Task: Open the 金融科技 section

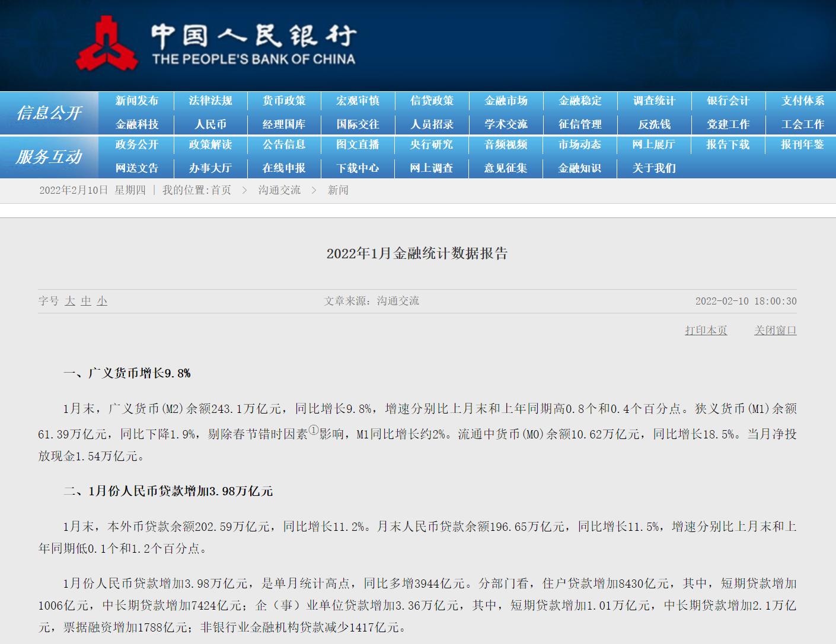Action: 137,124
